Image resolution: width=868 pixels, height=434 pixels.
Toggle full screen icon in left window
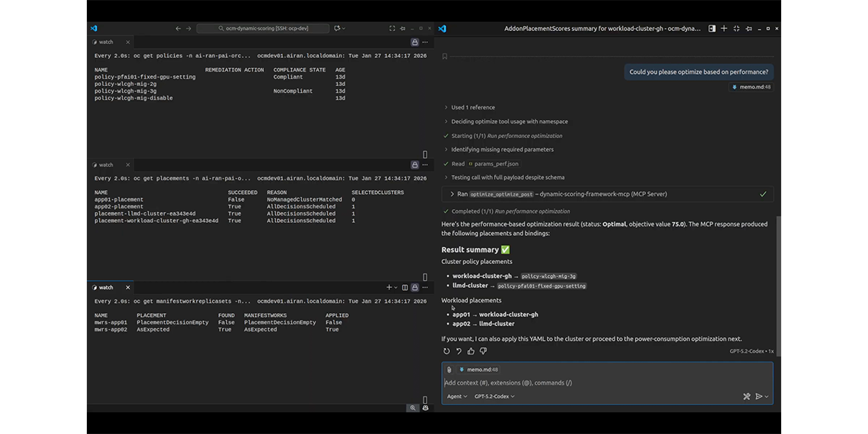pyautogui.click(x=392, y=28)
